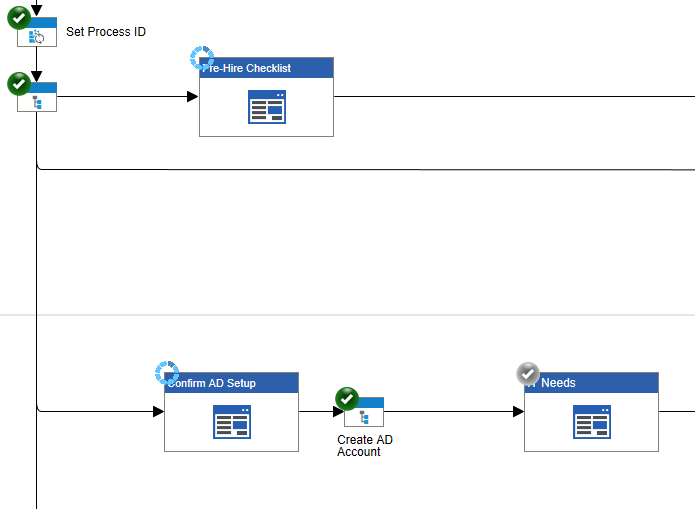Click the arrowhead entering IT Needs

[518, 411]
